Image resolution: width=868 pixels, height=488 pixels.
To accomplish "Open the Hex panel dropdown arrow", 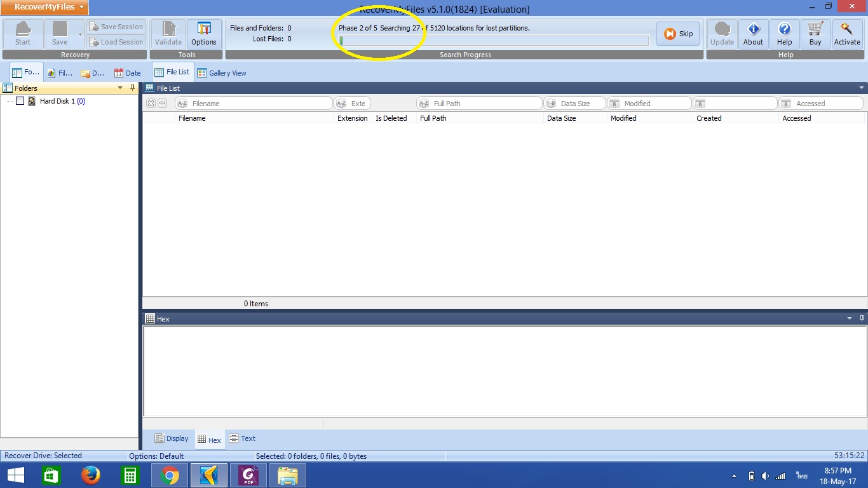I will pyautogui.click(x=850, y=318).
